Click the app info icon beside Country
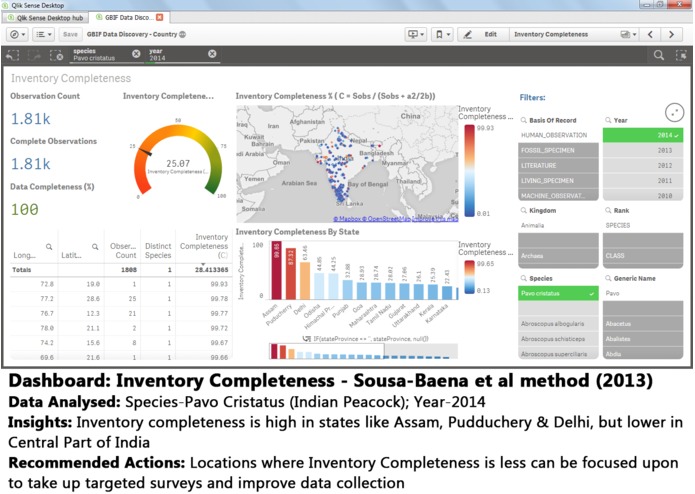Screen dimensions: 695x494 (182, 34)
